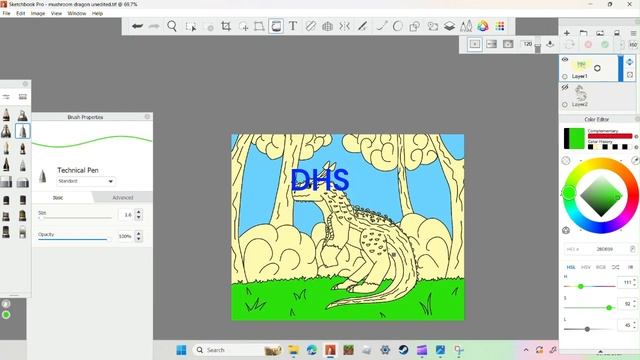640x360 pixels.
Task: Choose the Crop tool
Action: point(226,26)
